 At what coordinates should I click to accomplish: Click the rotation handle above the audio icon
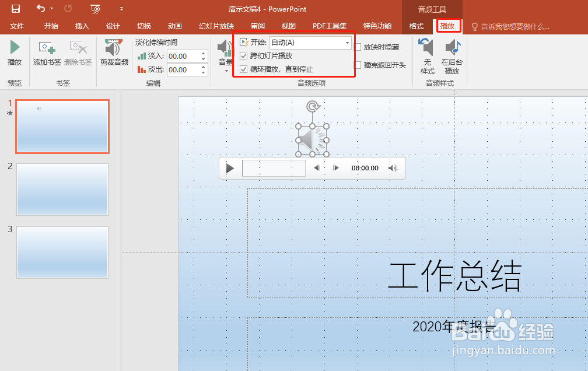coord(313,107)
